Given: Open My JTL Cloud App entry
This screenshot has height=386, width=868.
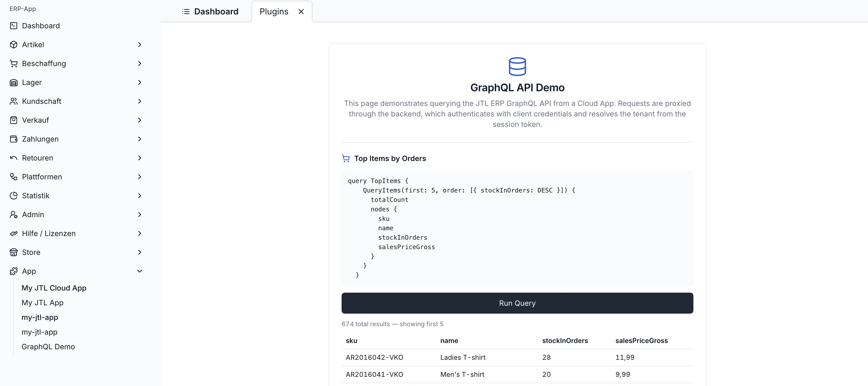Looking at the screenshot, I should point(54,288).
